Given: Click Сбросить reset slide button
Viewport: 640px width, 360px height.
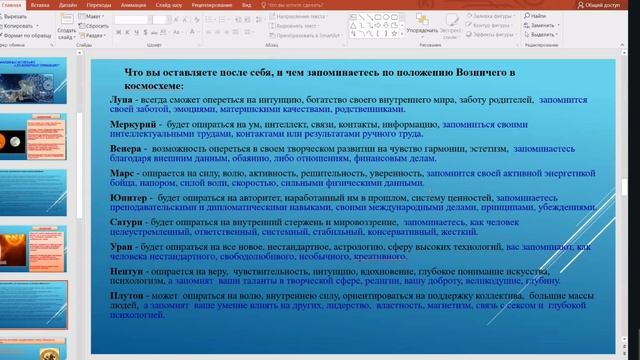Looking at the screenshot, I should [94, 26].
